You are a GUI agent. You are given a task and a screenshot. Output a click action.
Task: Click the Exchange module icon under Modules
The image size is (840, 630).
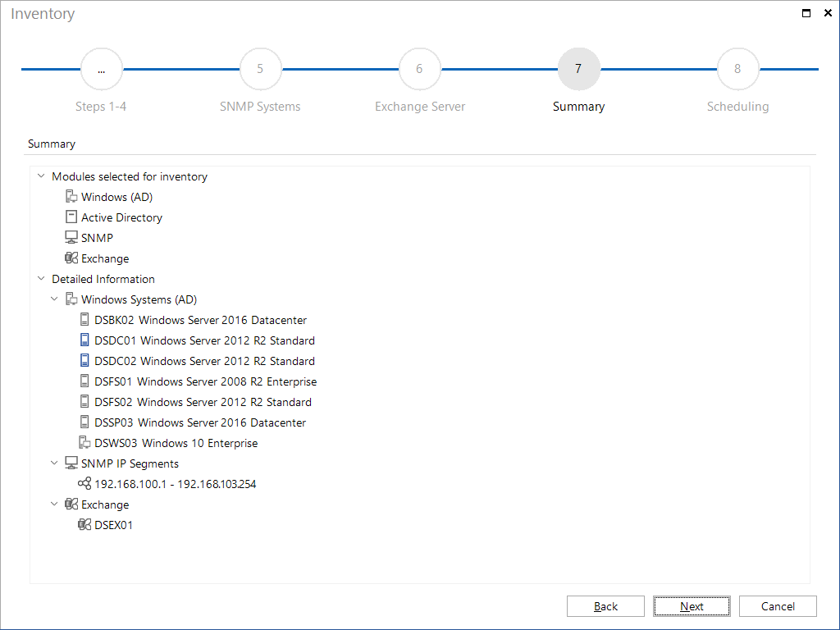click(x=71, y=258)
